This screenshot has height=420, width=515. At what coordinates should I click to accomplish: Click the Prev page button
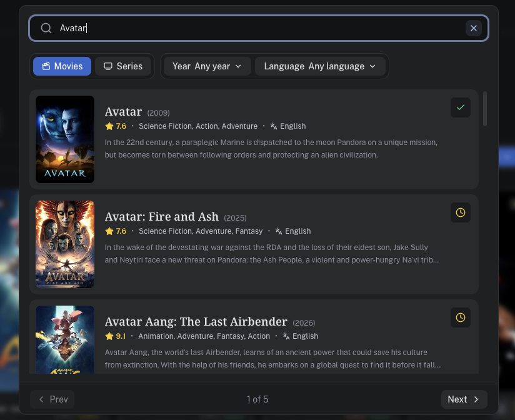tap(52, 399)
